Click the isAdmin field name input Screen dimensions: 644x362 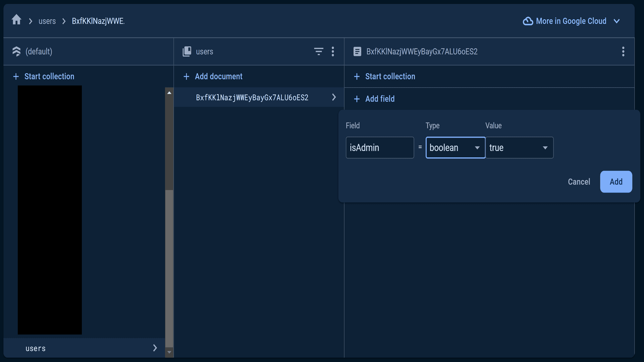pyautogui.click(x=379, y=147)
